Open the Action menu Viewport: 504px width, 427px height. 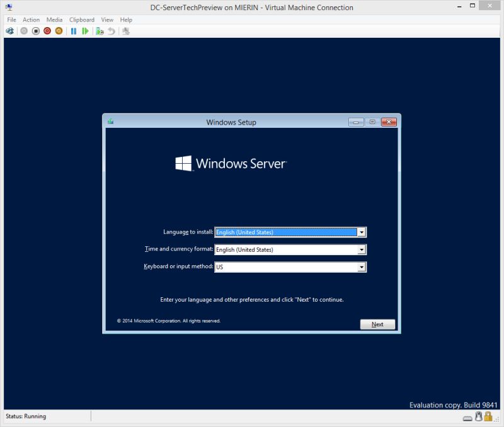click(x=31, y=20)
